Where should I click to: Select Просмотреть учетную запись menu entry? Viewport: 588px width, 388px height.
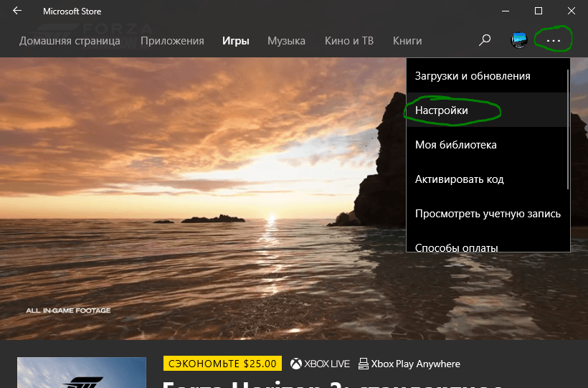click(487, 214)
